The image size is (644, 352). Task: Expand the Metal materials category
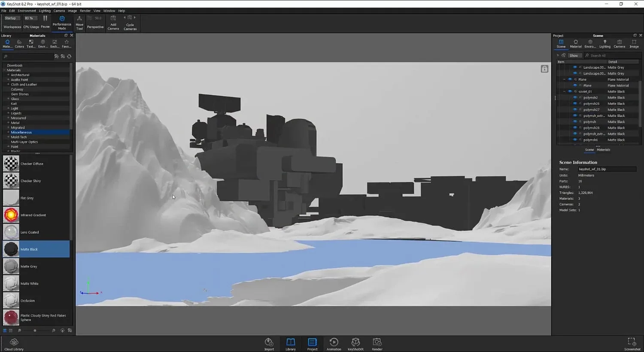tap(8, 122)
